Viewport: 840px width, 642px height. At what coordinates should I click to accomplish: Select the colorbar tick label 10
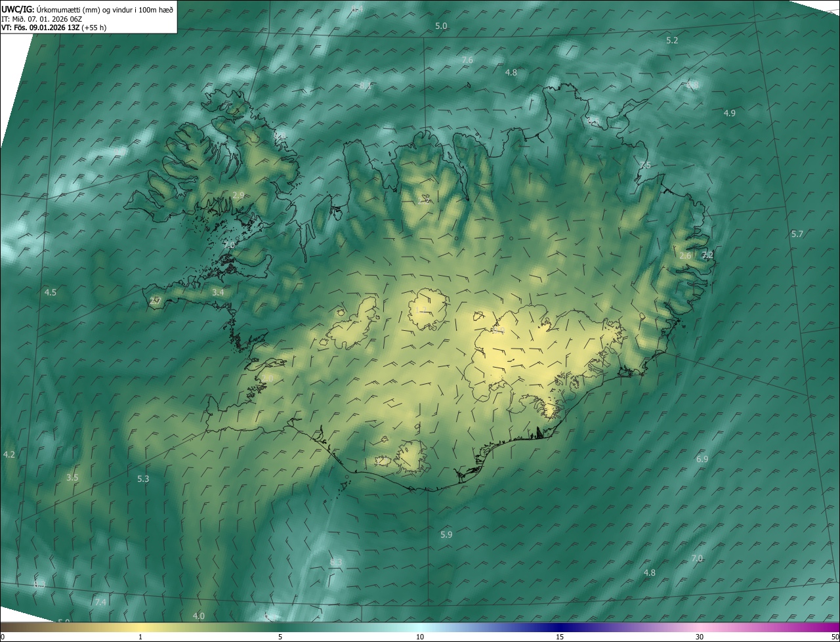click(420, 637)
